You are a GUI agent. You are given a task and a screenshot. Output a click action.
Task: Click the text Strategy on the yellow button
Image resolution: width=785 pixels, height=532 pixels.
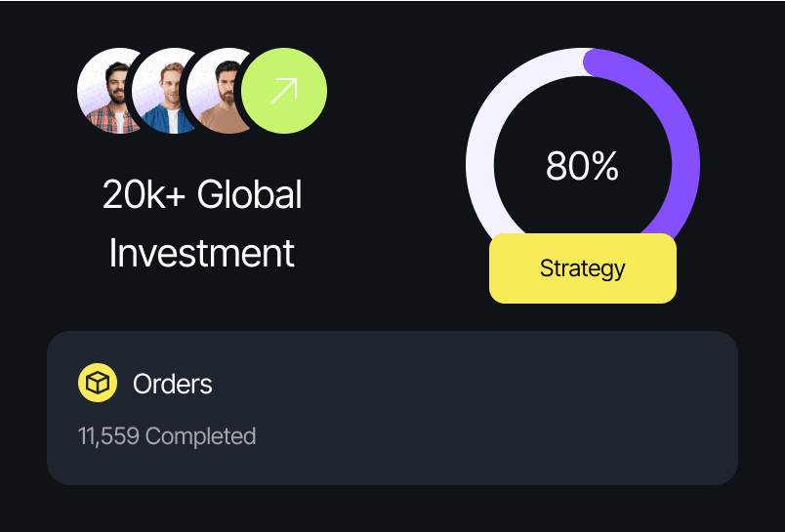coord(582,268)
